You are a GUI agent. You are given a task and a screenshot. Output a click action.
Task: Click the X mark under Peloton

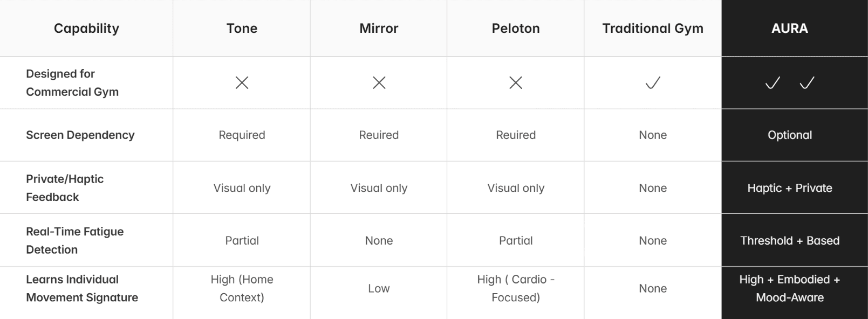click(516, 82)
